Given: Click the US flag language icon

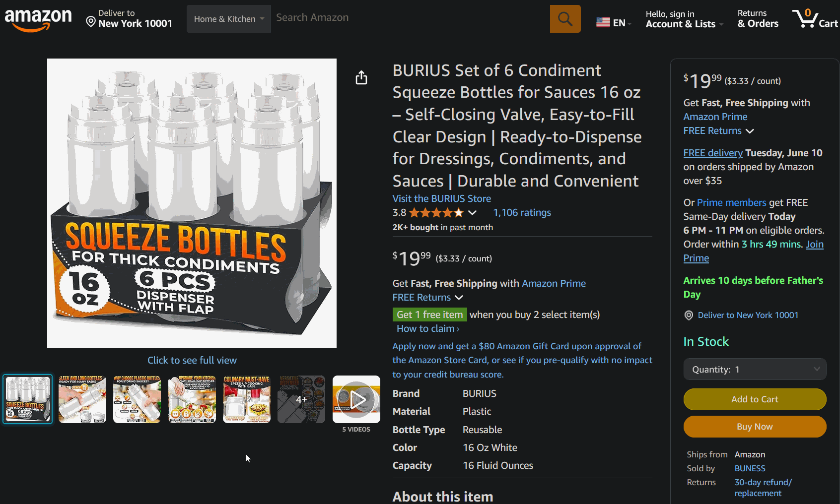Looking at the screenshot, I should (603, 22).
